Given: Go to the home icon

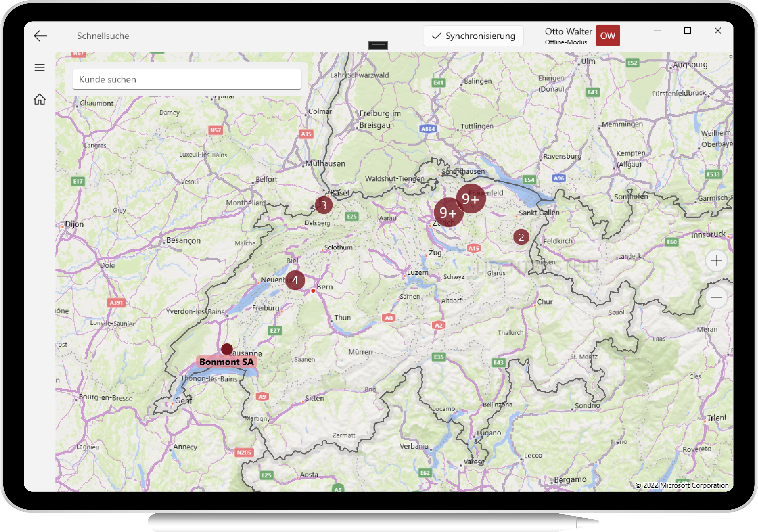Looking at the screenshot, I should click(40, 99).
